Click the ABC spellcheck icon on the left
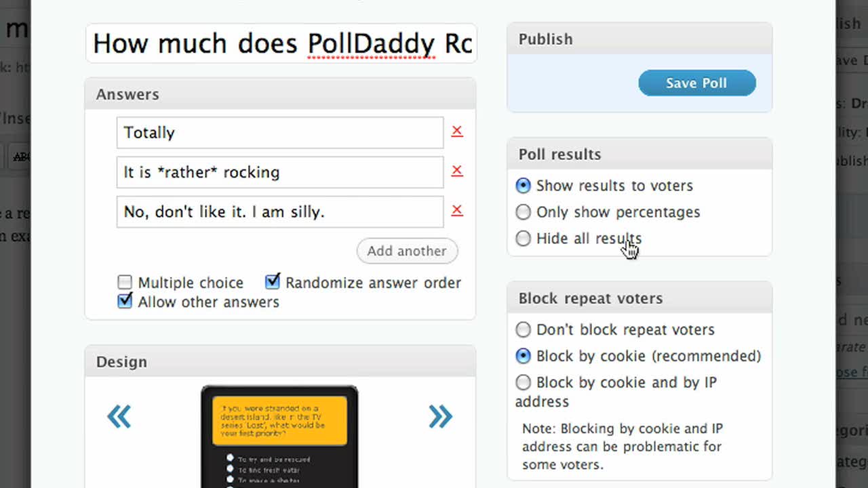Image resolution: width=868 pixels, height=488 pixels. [22, 157]
